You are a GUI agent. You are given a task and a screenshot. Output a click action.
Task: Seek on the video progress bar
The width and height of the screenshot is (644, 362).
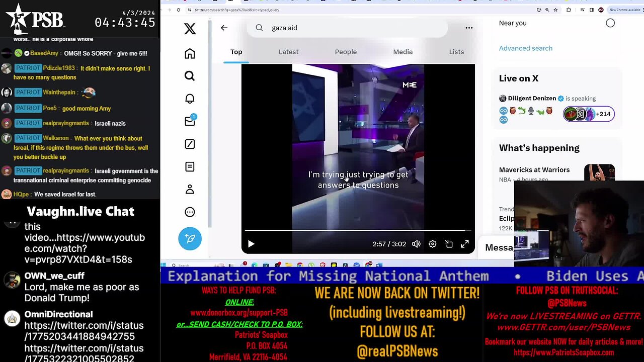(x=358, y=230)
